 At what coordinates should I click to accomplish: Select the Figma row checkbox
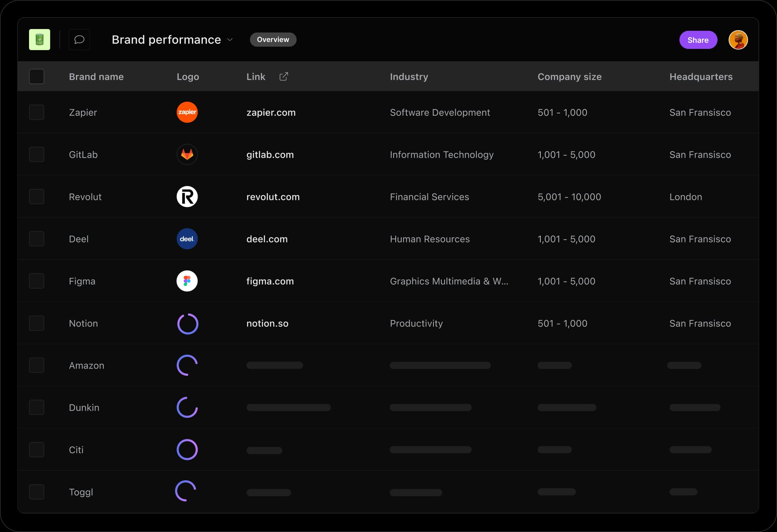37,281
